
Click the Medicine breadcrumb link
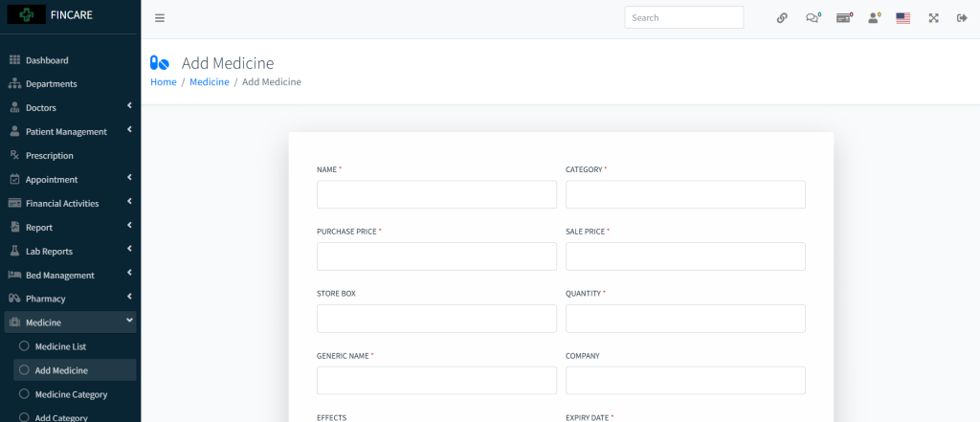209,82
